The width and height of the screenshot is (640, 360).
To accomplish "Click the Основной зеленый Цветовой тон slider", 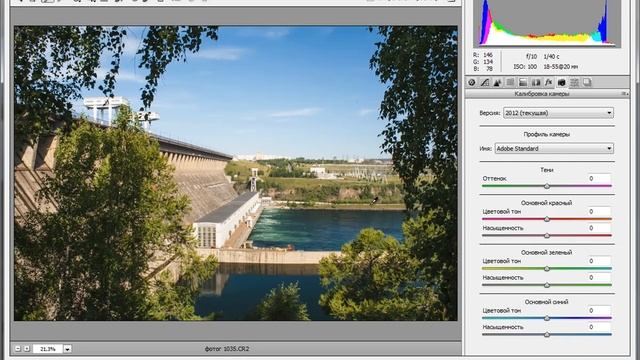I will coord(547,269).
